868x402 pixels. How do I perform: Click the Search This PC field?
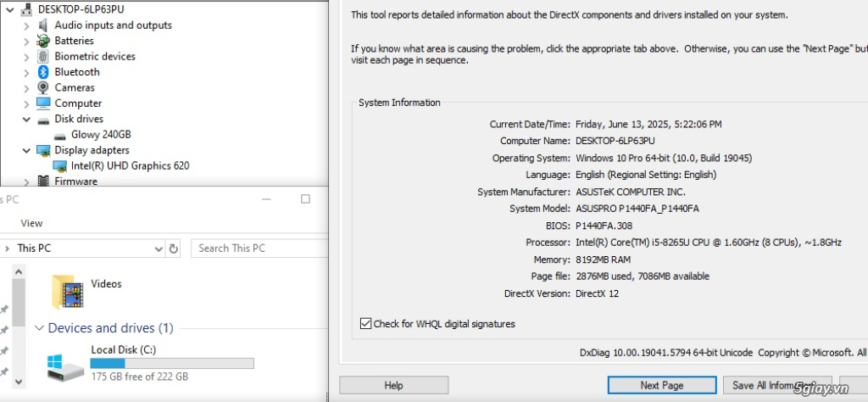pyautogui.click(x=260, y=248)
